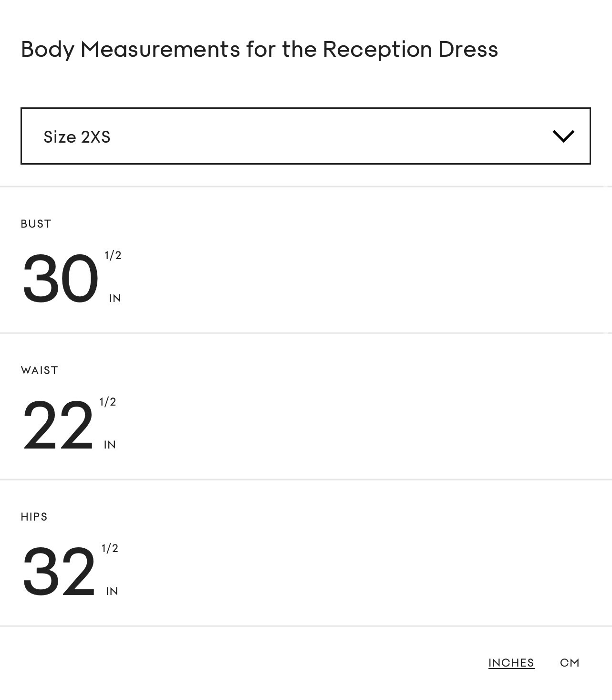Click the Size 2XS selected value text

[x=77, y=137]
